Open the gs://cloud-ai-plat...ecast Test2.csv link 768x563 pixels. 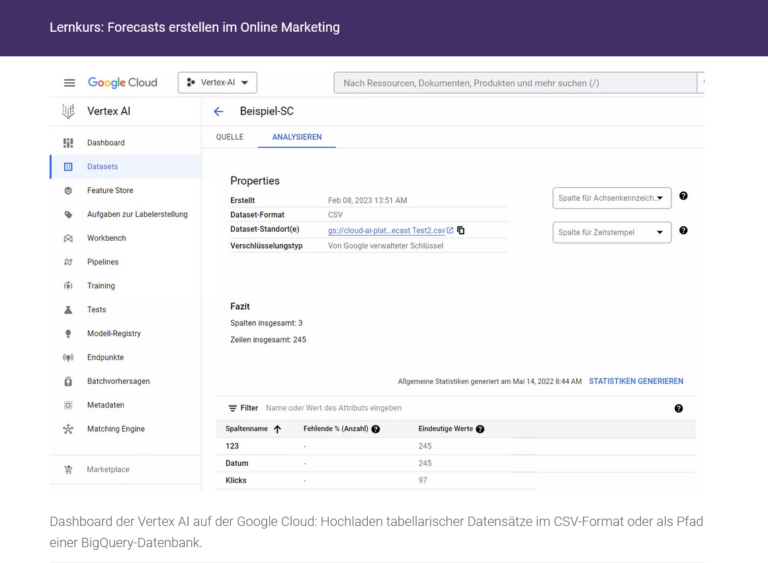pos(386,230)
